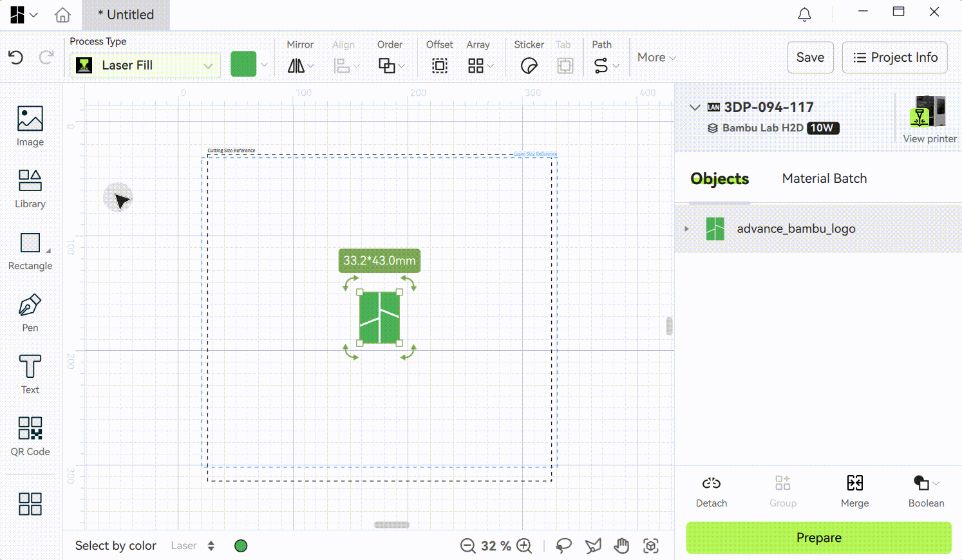Screen dimensions: 962x560
Task: Open the green layer color dropdown arrow
Action: [x=264, y=64]
